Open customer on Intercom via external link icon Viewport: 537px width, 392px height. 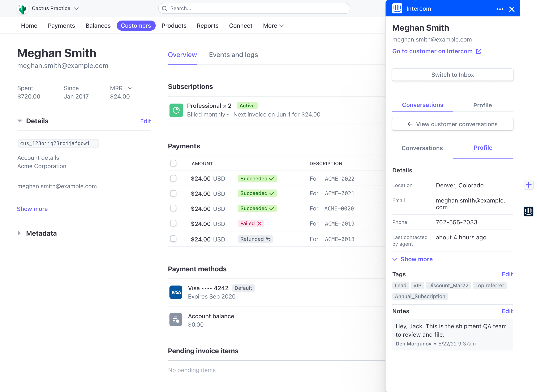point(479,51)
